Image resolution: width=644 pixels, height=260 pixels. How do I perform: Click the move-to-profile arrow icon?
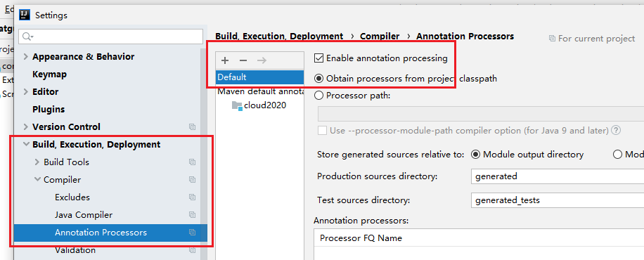262,61
